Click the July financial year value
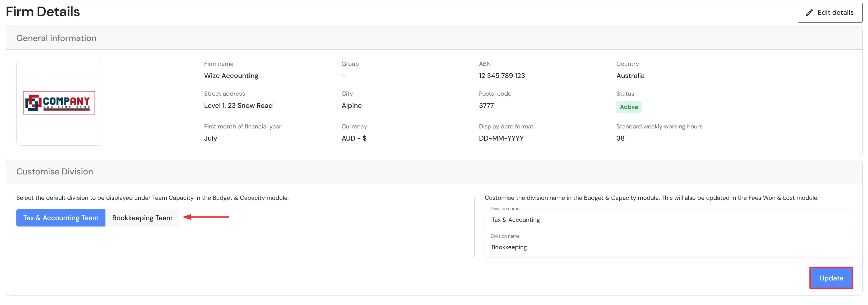 click(x=210, y=138)
